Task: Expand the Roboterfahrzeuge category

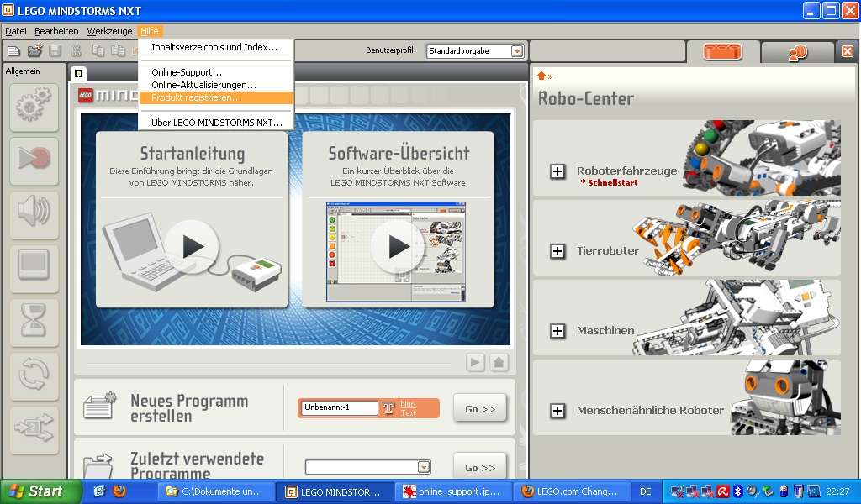Action: pos(557,171)
